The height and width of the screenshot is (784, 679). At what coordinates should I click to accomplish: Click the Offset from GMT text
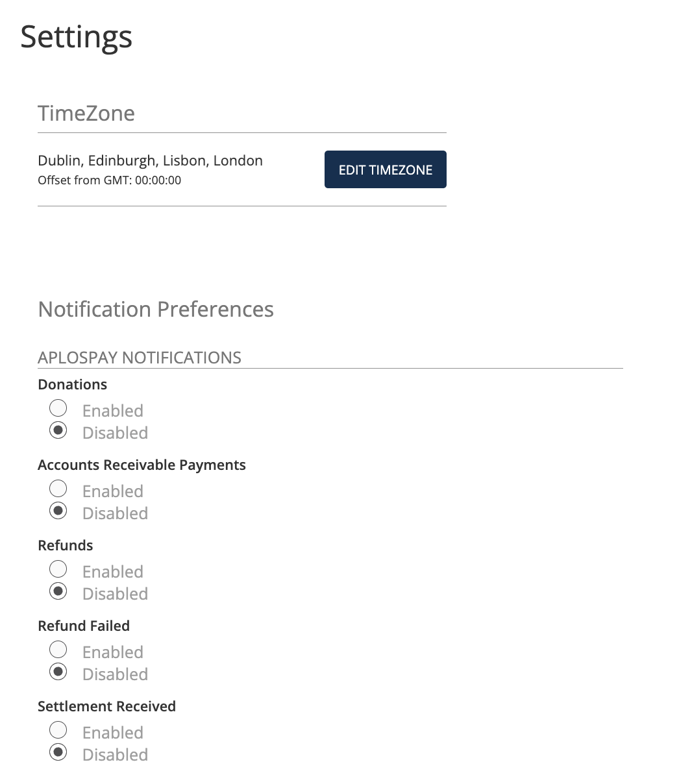pyautogui.click(x=109, y=180)
